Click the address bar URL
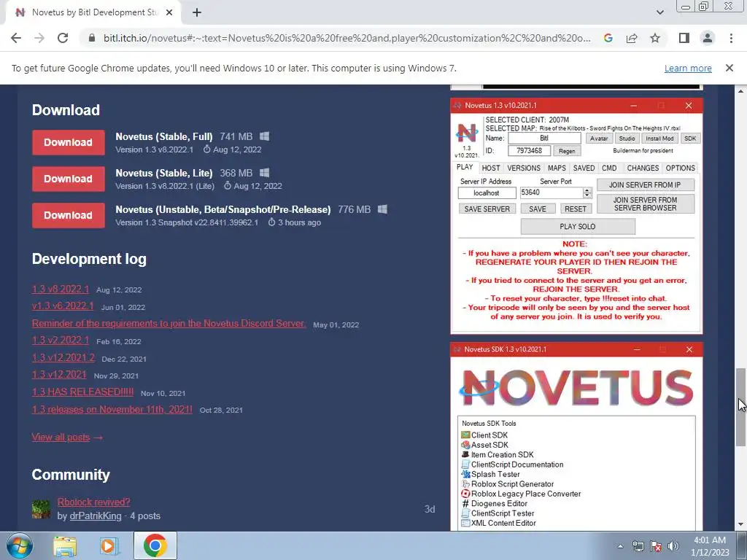This screenshot has width=747, height=560. 347,38
